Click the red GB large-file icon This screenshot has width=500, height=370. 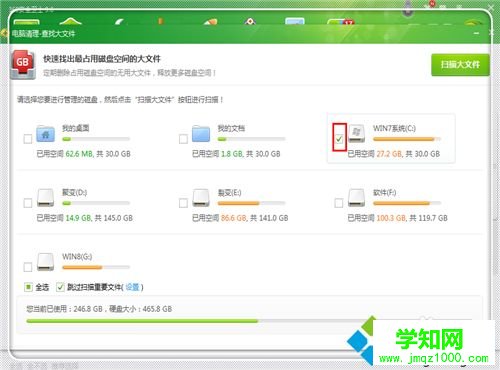pyautogui.click(x=23, y=65)
